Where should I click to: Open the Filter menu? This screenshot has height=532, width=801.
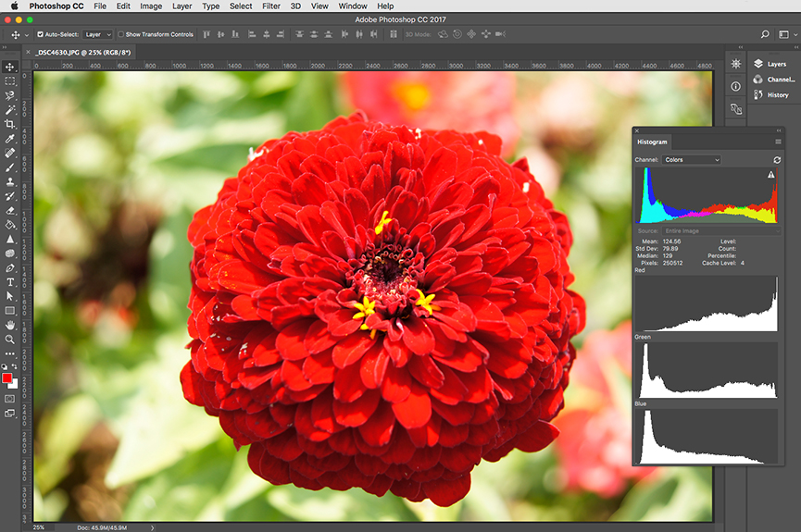coord(270,6)
